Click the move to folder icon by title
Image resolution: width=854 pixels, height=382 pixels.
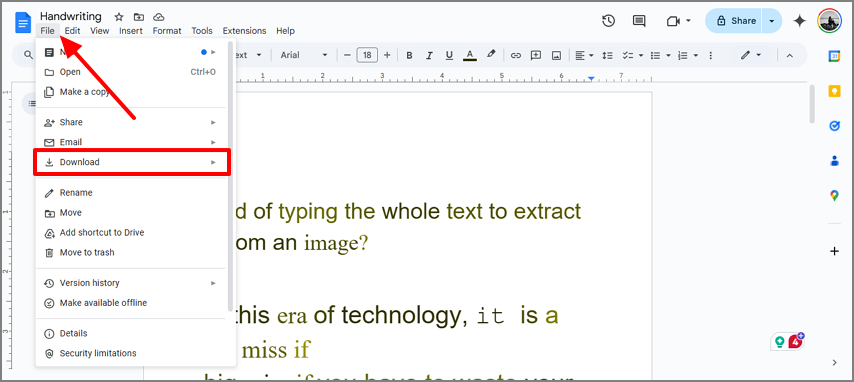pos(139,17)
